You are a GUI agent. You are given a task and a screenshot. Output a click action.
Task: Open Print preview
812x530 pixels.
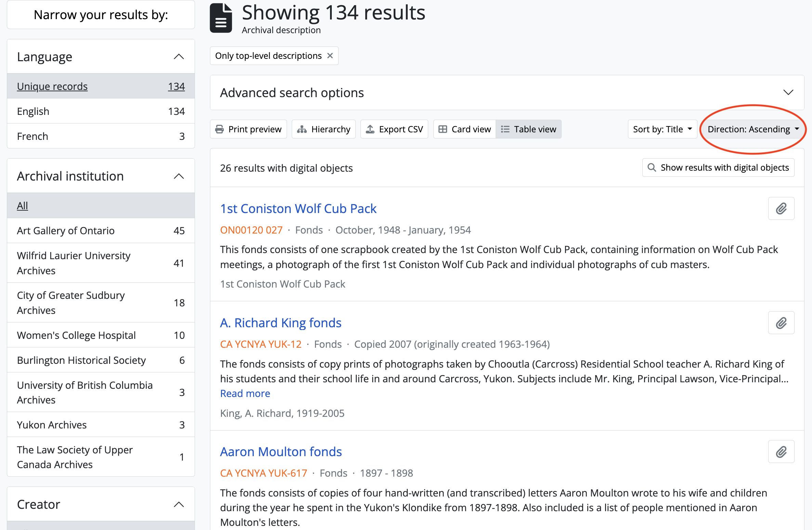[248, 129]
